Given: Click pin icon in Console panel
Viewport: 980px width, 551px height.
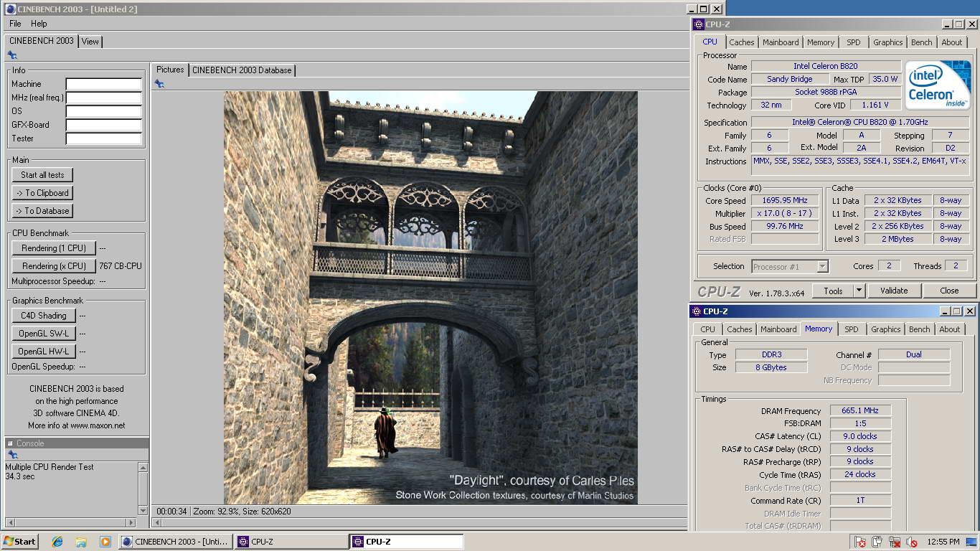Looking at the screenshot, I should pos(12,455).
